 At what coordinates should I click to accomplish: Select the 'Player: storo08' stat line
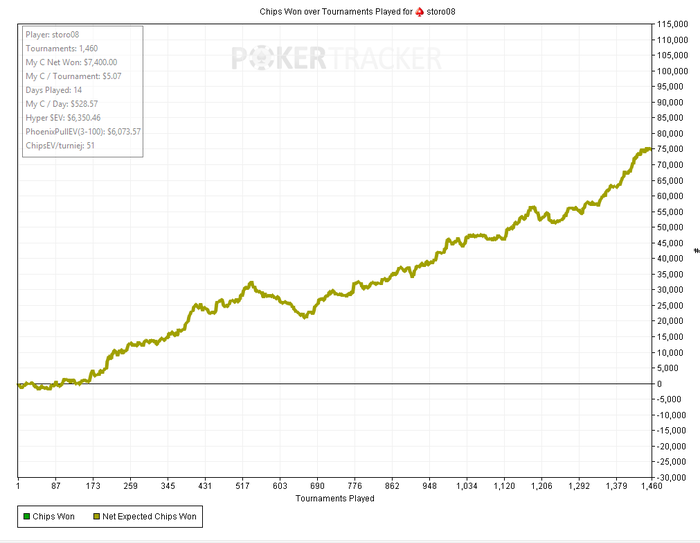(x=52, y=34)
